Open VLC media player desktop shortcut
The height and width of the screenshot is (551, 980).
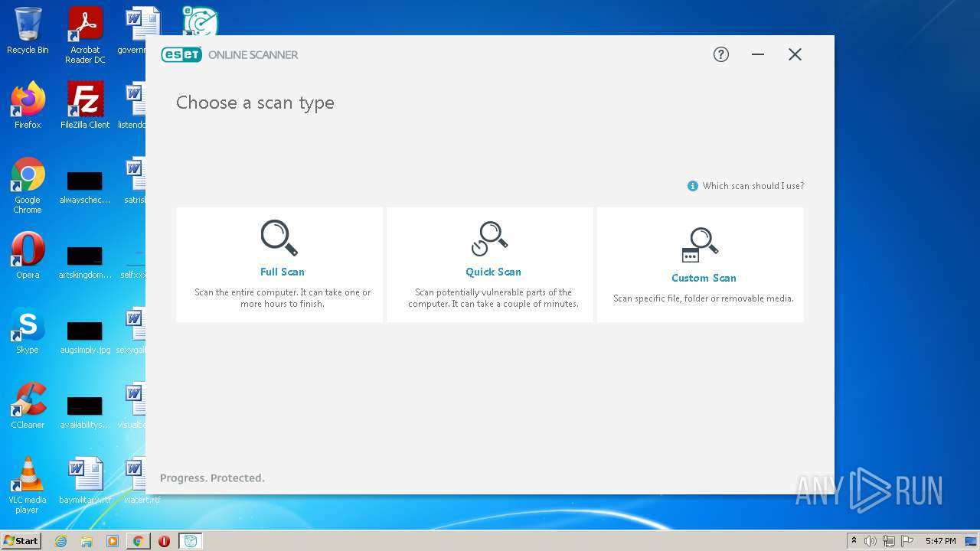point(28,485)
